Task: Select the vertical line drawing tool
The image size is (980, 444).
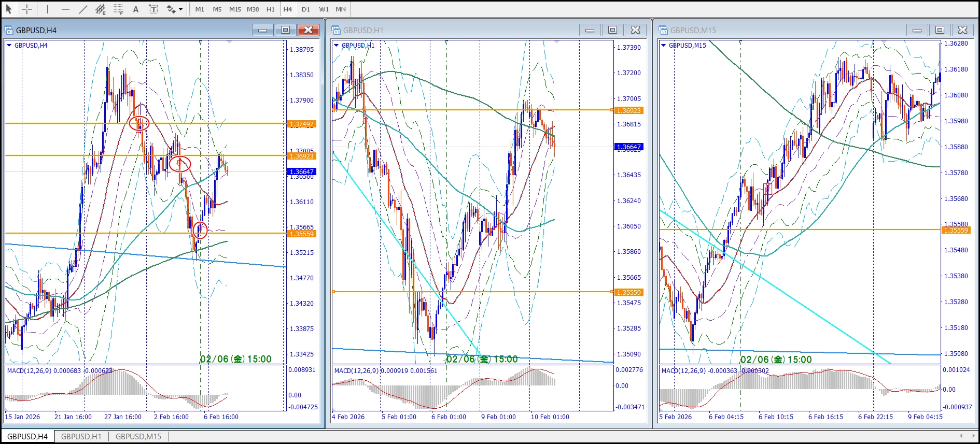Action: [47, 9]
